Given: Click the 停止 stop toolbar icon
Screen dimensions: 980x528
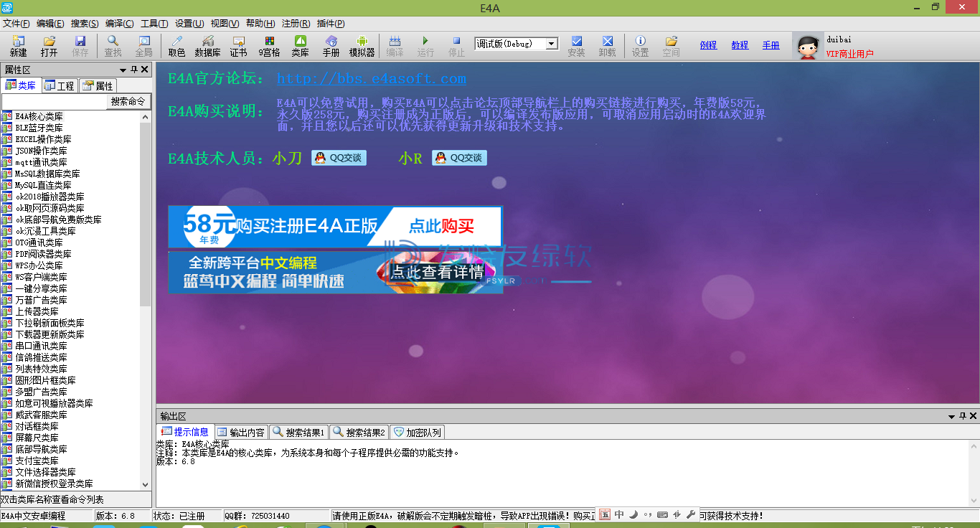Looking at the screenshot, I should (x=456, y=46).
